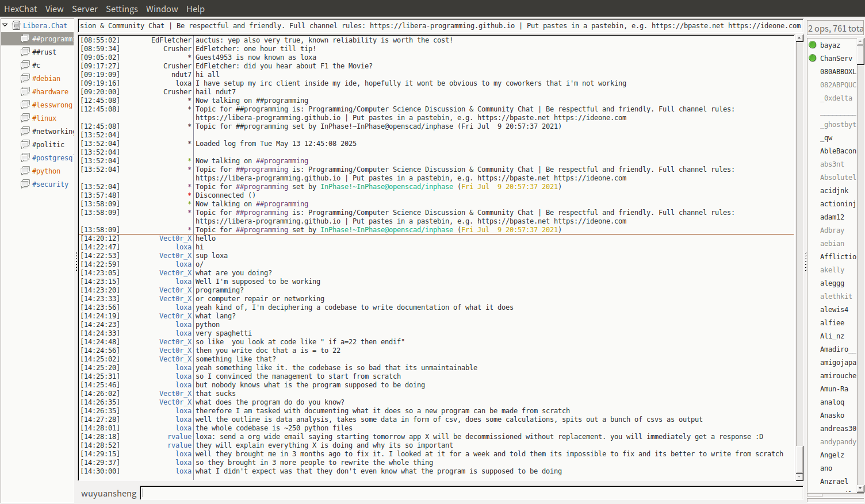Open the Server menu
This screenshot has height=504, width=865.
pos(85,9)
